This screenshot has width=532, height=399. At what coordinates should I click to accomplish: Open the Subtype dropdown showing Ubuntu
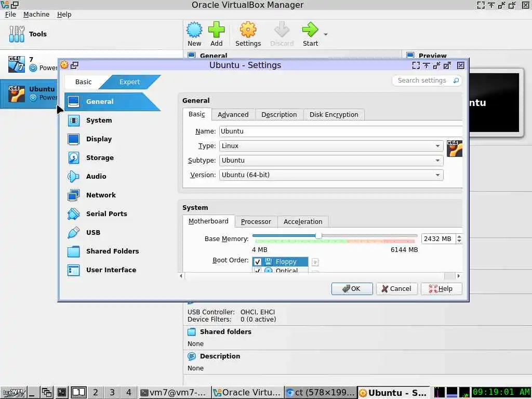tap(331, 161)
